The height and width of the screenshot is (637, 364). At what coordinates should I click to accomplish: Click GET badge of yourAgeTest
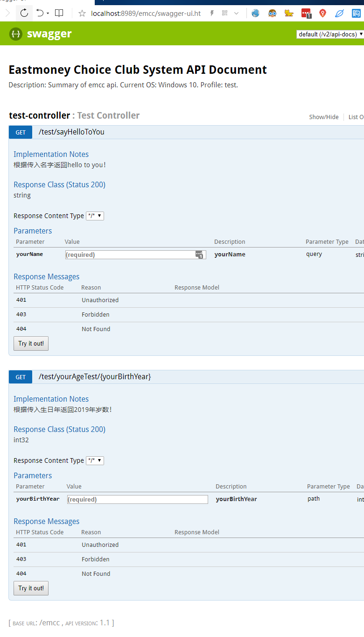click(x=21, y=377)
